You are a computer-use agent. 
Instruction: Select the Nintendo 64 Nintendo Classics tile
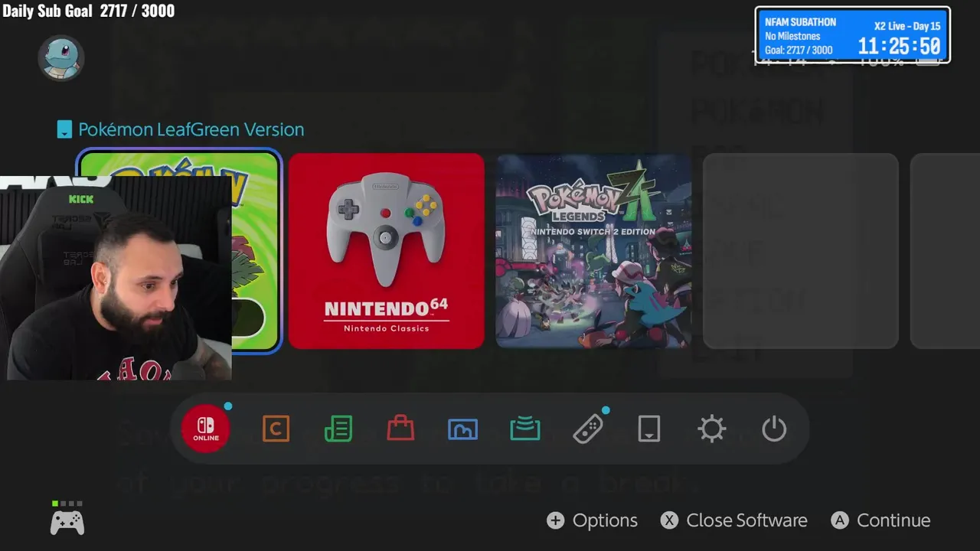[387, 251]
